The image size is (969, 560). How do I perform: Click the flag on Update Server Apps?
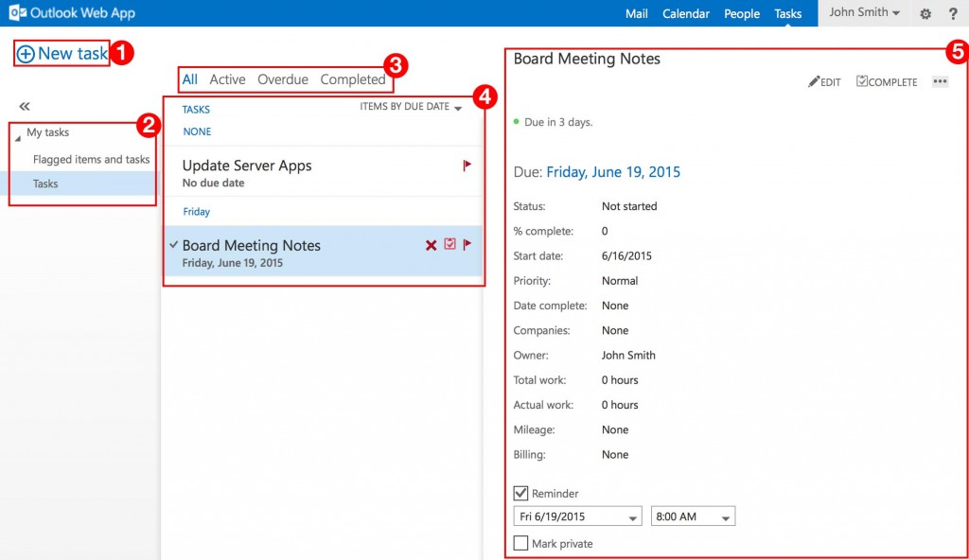pos(467,166)
